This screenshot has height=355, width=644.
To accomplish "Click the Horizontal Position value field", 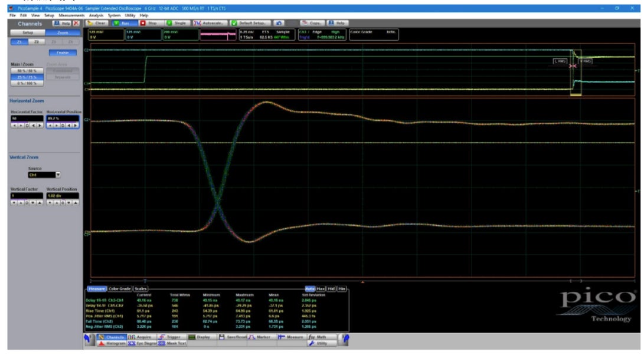I will (62, 119).
